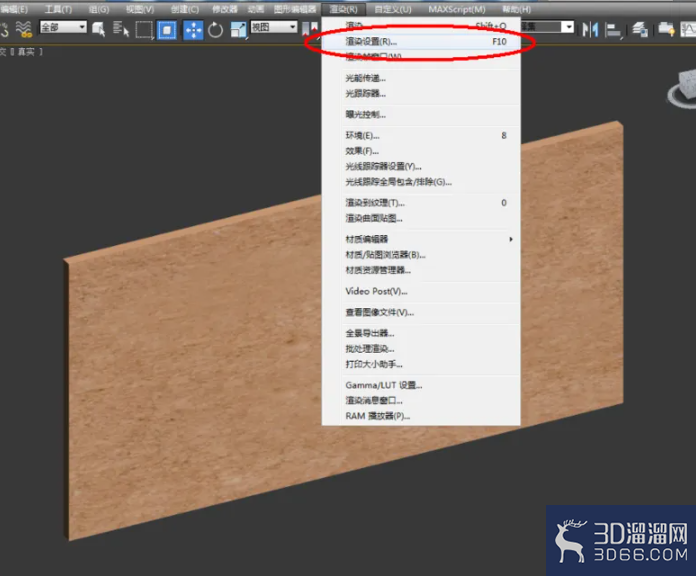This screenshot has height=576, width=696.
Task: Open the 视图(V) menu
Action: click(x=140, y=9)
